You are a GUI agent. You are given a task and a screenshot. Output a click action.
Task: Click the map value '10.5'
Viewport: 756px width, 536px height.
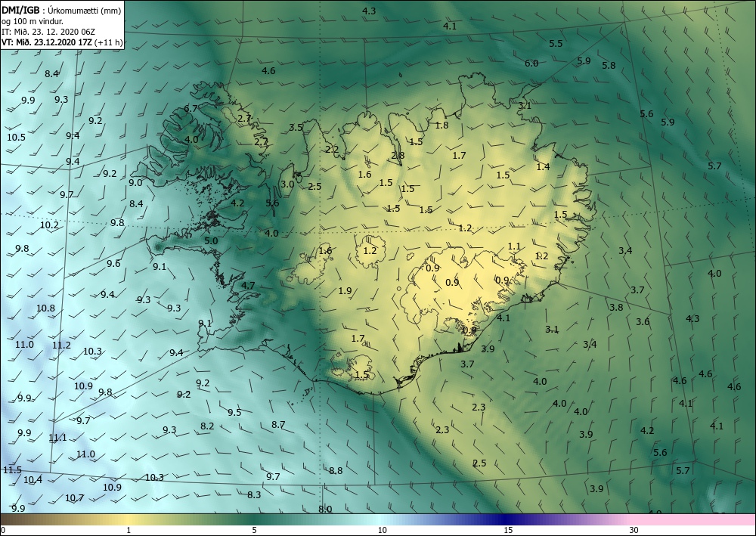[17, 138]
